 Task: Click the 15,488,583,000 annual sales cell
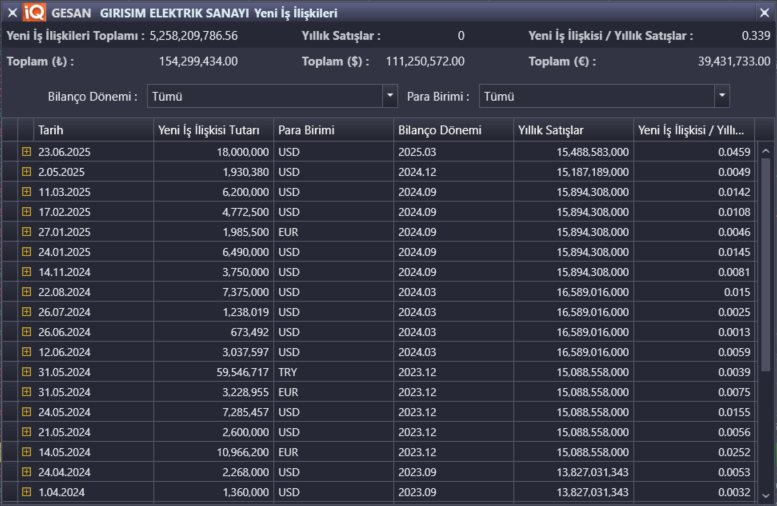pyautogui.click(x=573, y=152)
